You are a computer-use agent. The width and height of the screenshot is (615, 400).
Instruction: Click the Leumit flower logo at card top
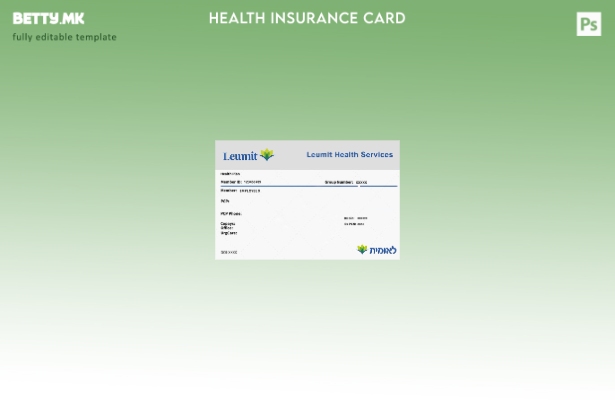coord(267,155)
